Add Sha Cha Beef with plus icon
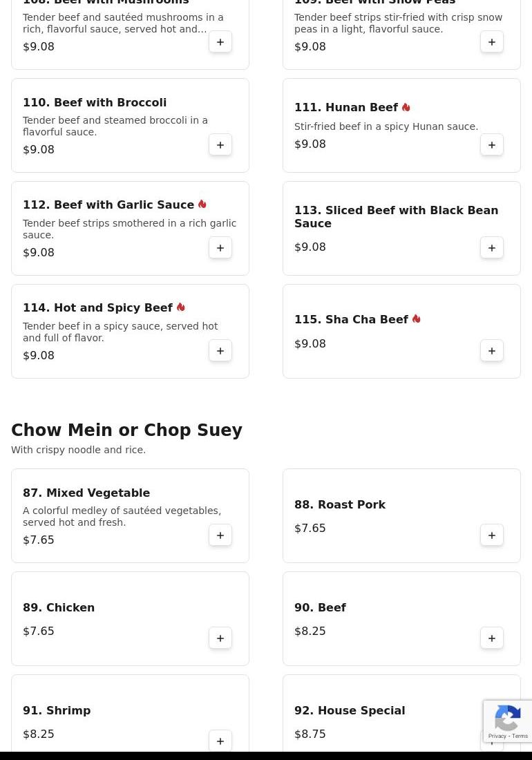532x760 pixels. coord(492,350)
